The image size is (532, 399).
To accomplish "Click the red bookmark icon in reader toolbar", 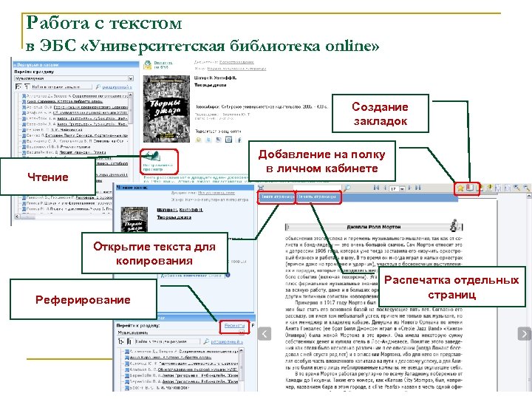I will tap(470, 187).
